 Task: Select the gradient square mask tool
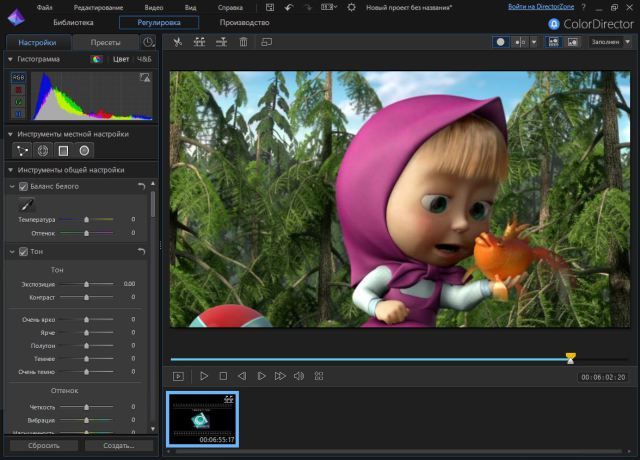[x=63, y=151]
